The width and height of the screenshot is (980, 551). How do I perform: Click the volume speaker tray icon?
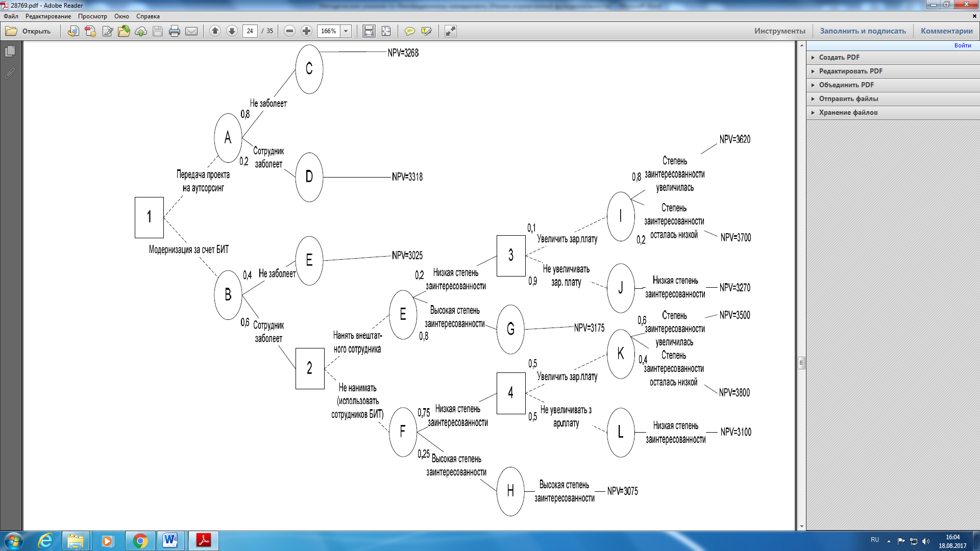926,541
